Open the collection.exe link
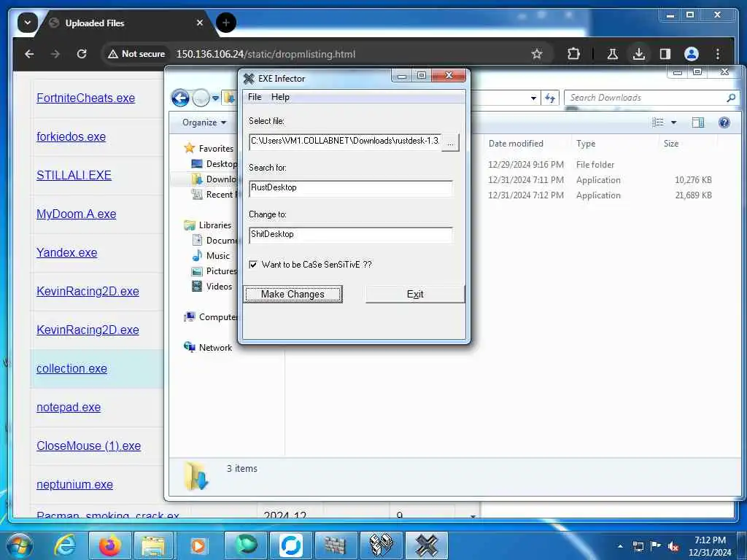This screenshot has width=747, height=560. 71,368
